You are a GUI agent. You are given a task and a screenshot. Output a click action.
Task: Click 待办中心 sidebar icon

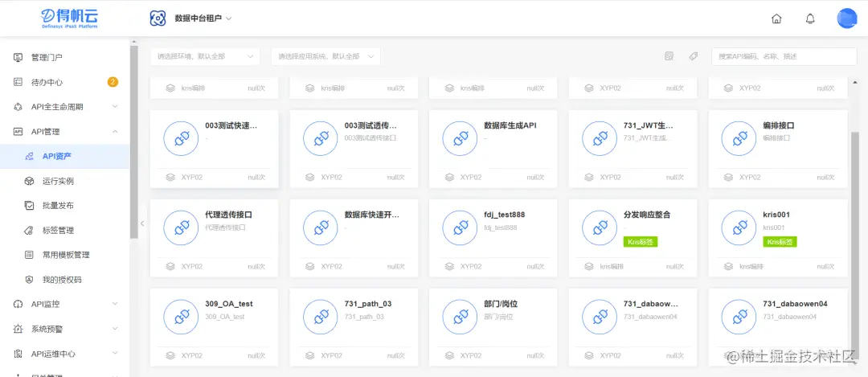(x=18, y=82)
